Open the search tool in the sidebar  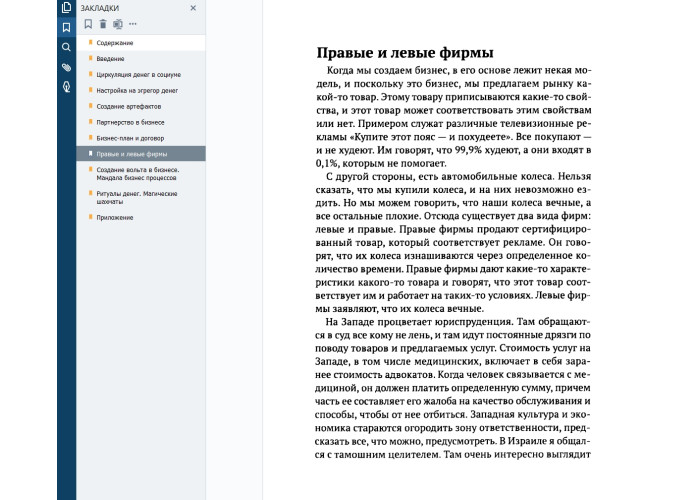coord(66,47)
